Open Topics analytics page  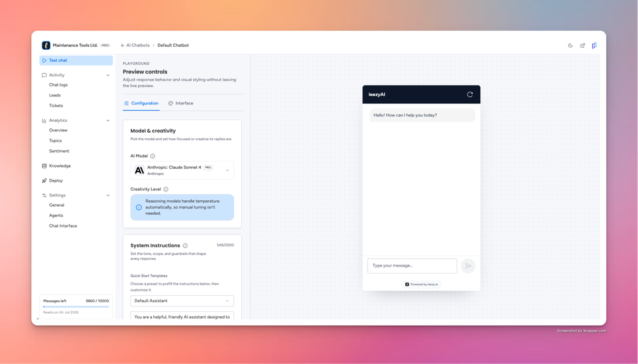56,141
